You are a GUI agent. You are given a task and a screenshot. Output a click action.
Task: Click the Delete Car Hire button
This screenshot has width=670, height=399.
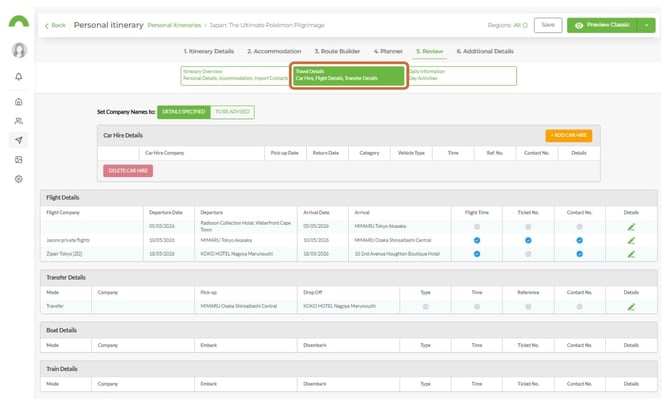(128, 170)
